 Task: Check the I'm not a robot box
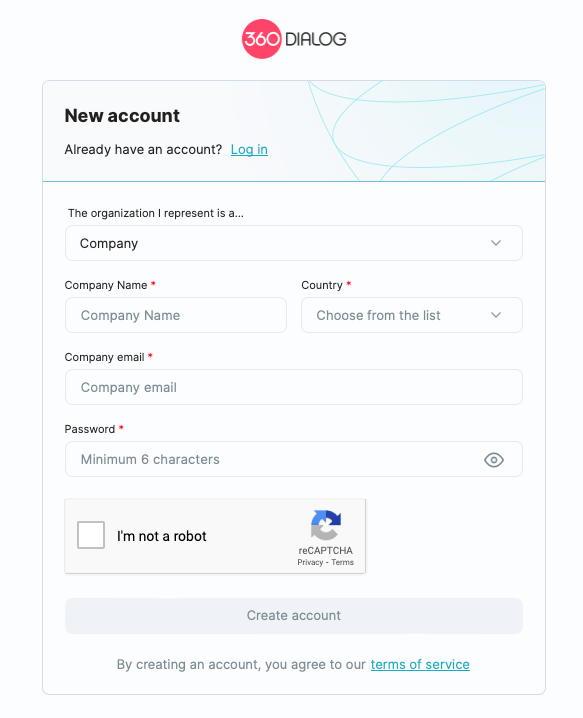click(91, 535)
